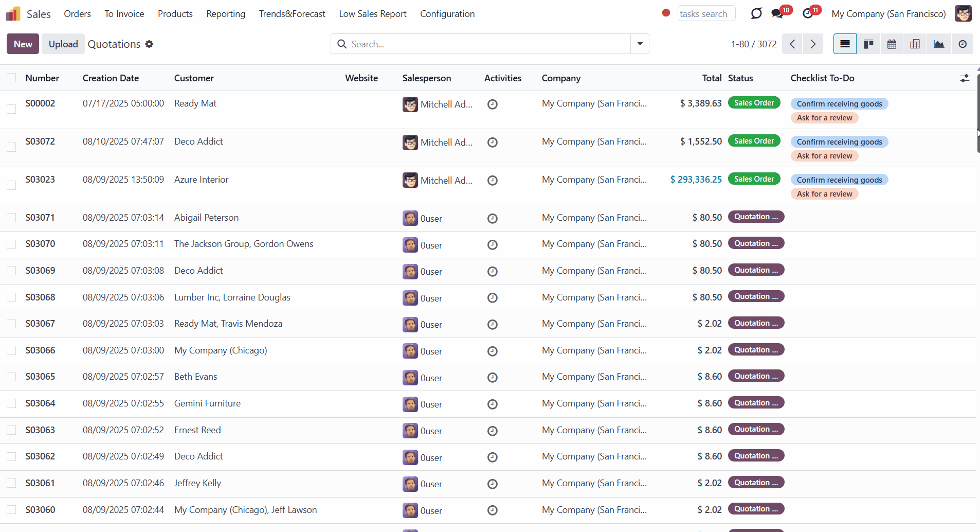Select checkbox for order S03064

point(11,403)
